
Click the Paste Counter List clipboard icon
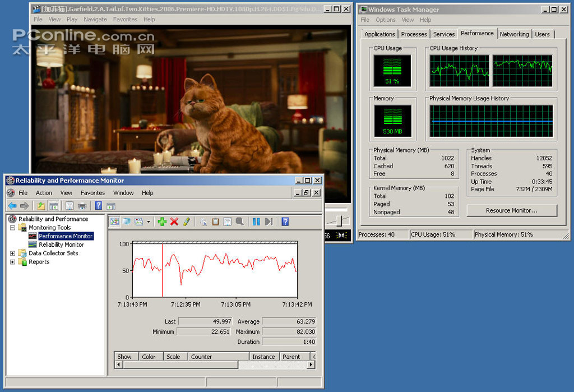point(215,222)
